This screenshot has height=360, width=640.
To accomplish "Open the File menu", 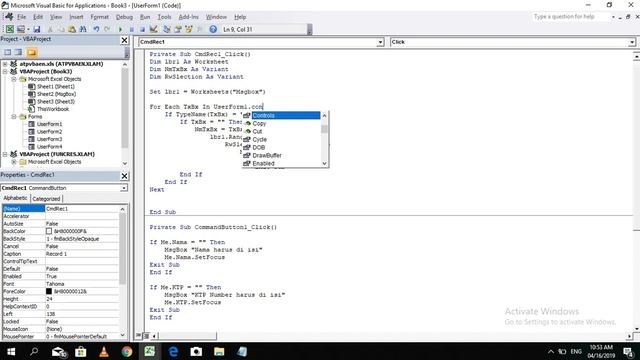I will pos(21,17).
